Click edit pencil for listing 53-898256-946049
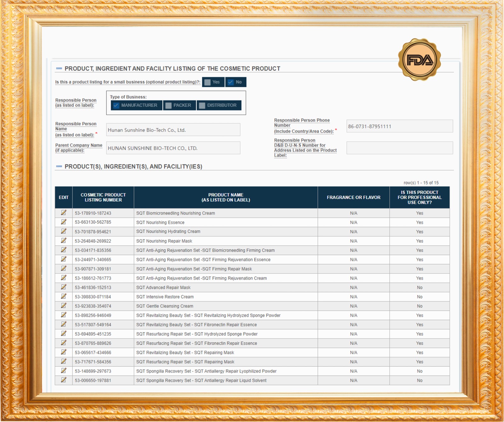 pyautogui.click(x=64, y=315)
